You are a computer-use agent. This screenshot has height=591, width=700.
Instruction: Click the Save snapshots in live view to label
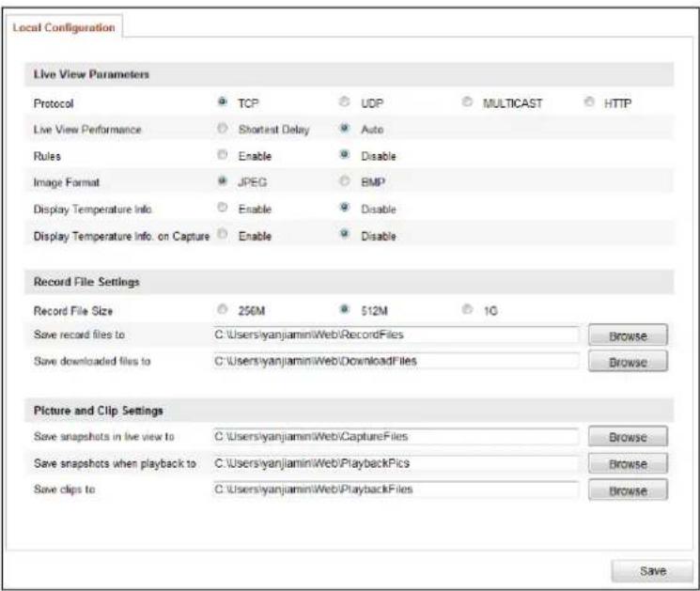click(103, 437)
